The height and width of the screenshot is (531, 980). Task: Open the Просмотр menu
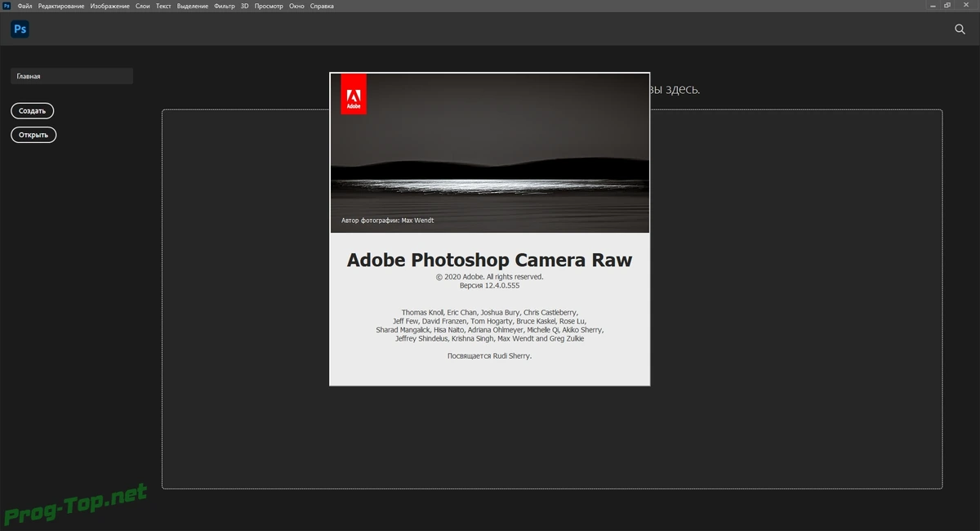coord(269,6)
